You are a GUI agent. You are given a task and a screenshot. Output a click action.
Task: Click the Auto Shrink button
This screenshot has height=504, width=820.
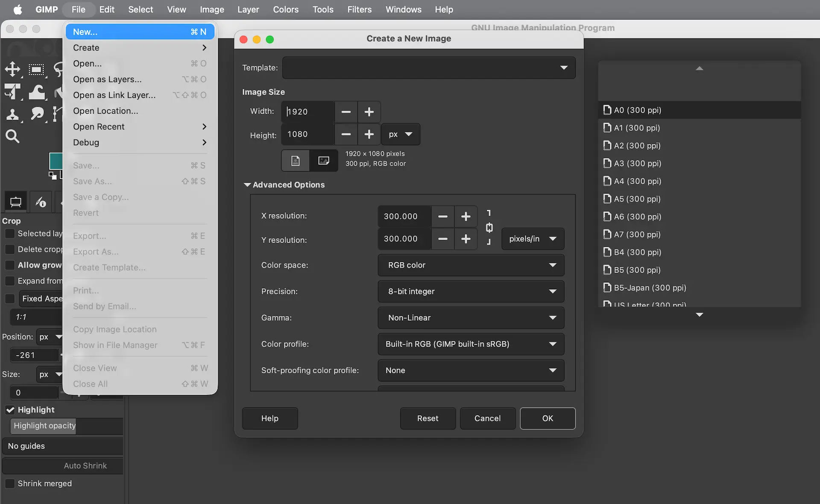click(x=63, y=466)
